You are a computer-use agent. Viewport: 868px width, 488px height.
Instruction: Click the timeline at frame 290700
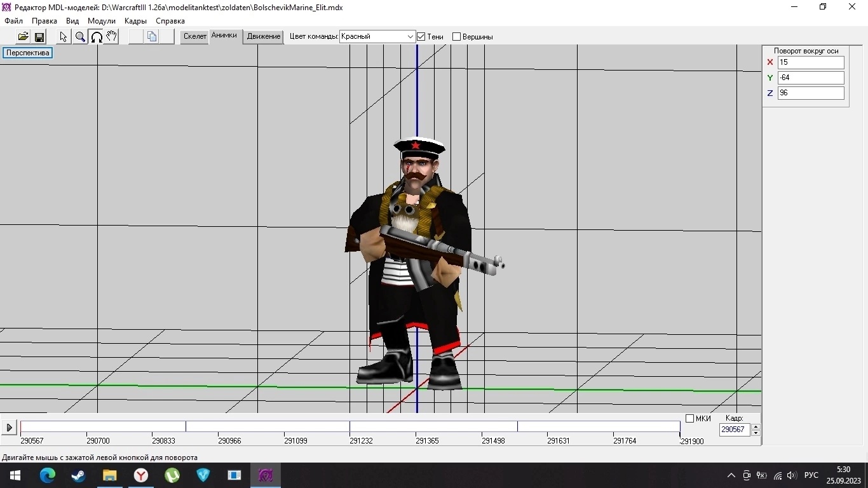(98, 441)
